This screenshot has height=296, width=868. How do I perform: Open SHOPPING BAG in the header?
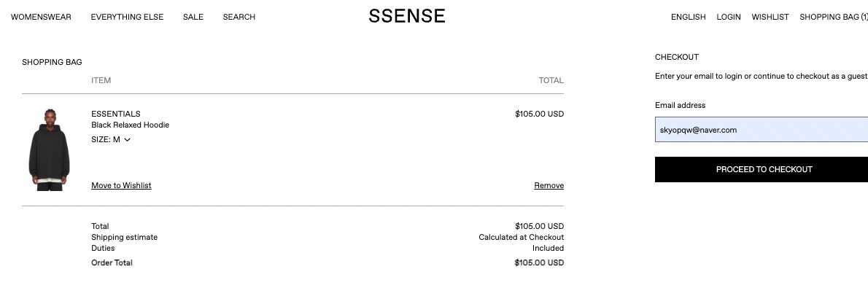(833, 17)
